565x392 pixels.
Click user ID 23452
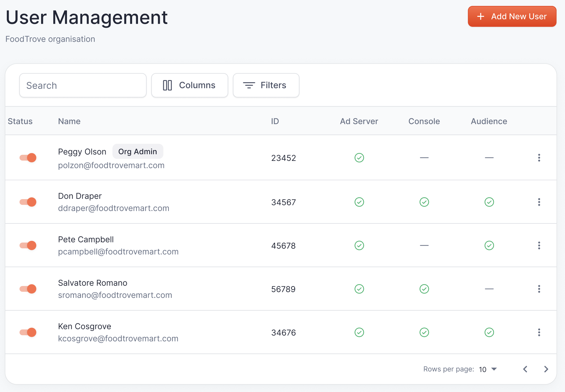coord(283,158)
